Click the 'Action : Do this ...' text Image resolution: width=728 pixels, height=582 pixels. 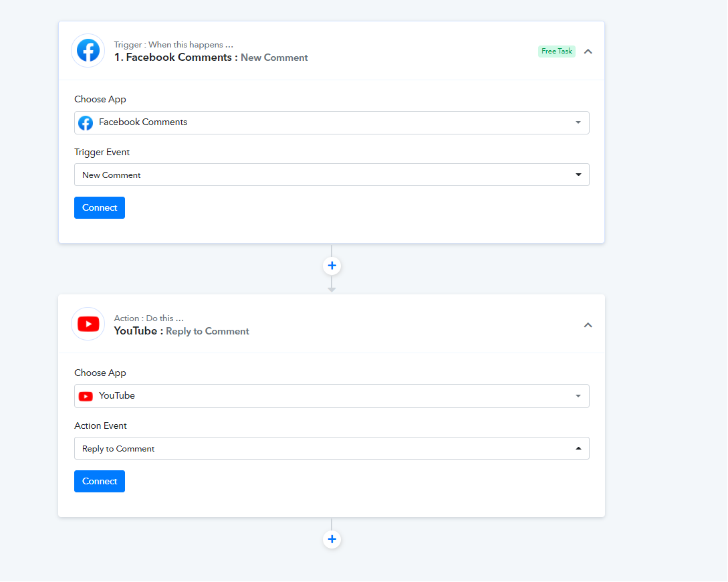148,318
